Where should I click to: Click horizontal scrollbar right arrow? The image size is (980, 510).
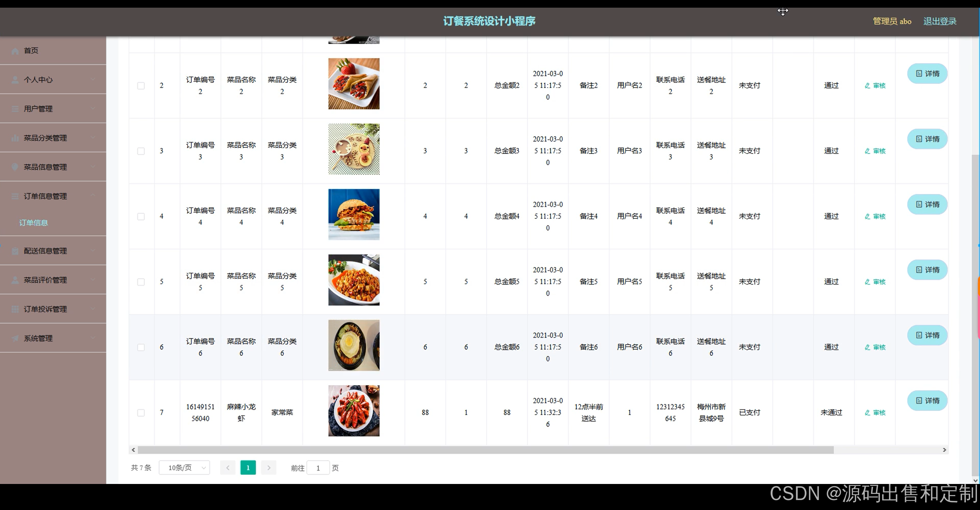click(944, 450)
